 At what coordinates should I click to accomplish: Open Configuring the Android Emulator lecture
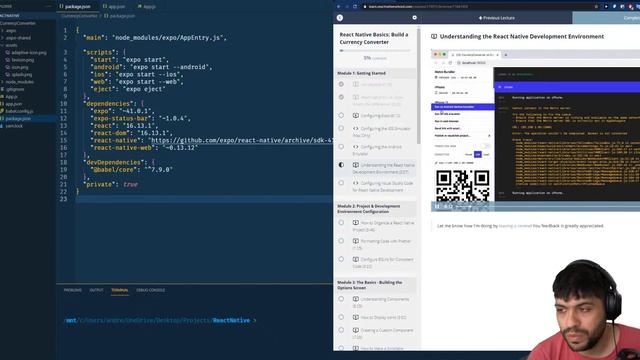(377, 150)
